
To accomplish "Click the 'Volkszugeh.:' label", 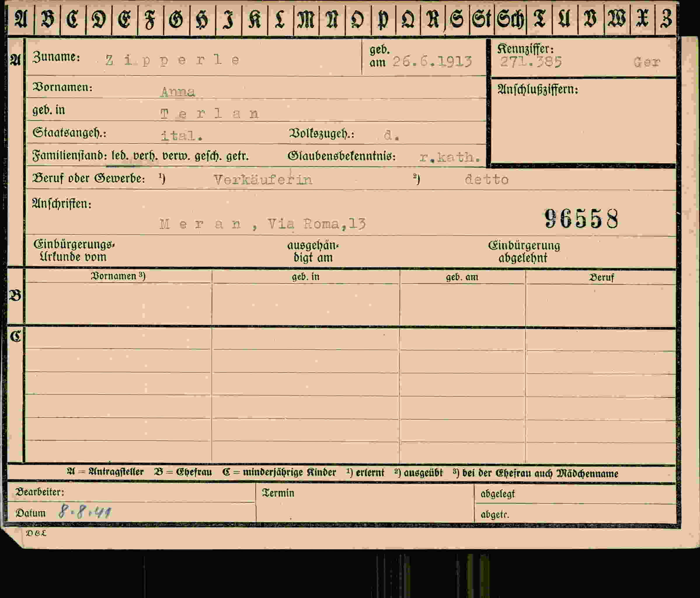I will point(322,134).
